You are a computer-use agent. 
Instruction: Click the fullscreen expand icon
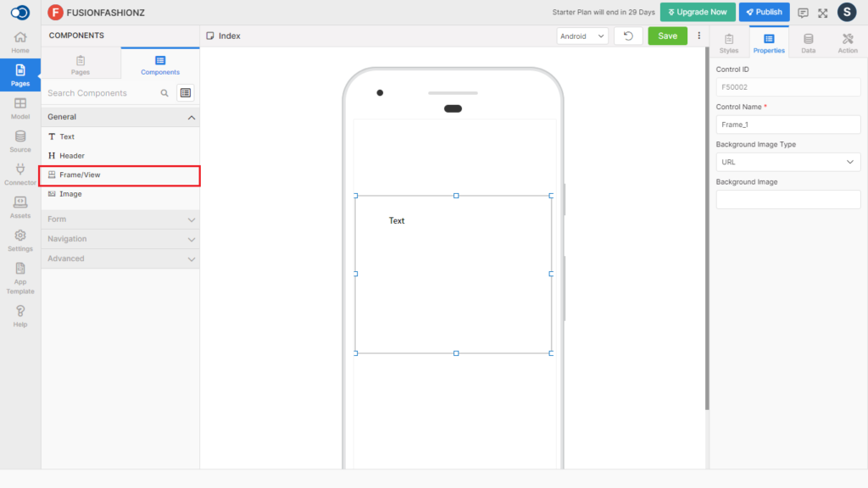coord(823,13)
